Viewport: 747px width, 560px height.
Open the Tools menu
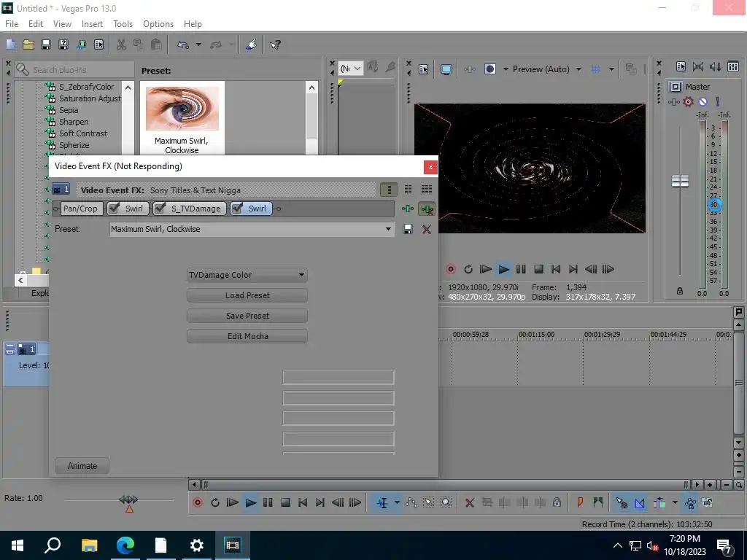click(x=123, y=24)
